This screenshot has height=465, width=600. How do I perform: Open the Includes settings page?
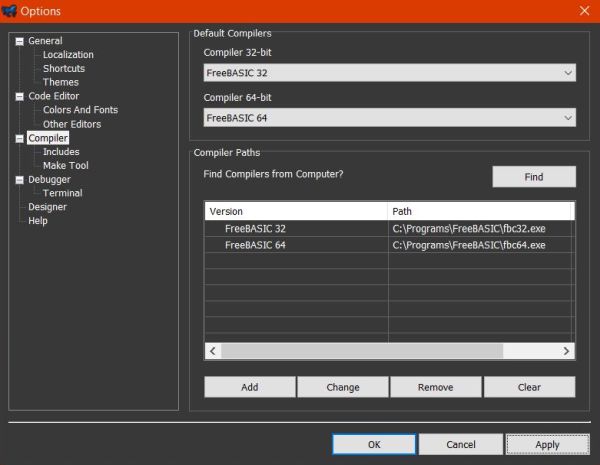pos(61,152)
